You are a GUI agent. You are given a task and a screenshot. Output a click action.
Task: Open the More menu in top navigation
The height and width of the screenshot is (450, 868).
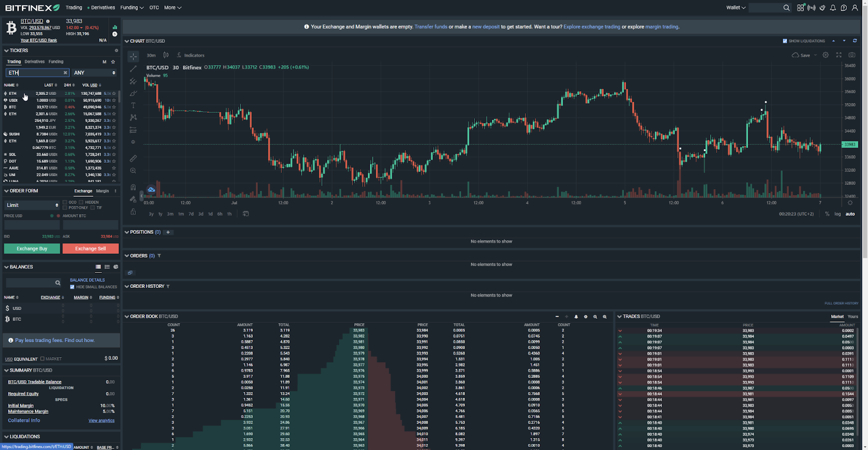173,8
